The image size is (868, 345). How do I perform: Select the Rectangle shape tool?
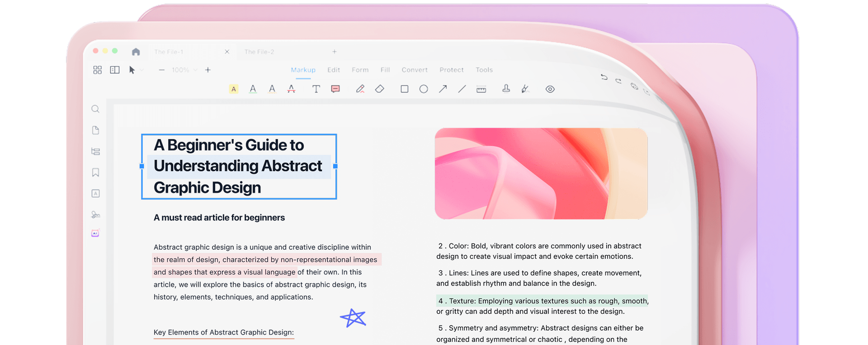405,89
